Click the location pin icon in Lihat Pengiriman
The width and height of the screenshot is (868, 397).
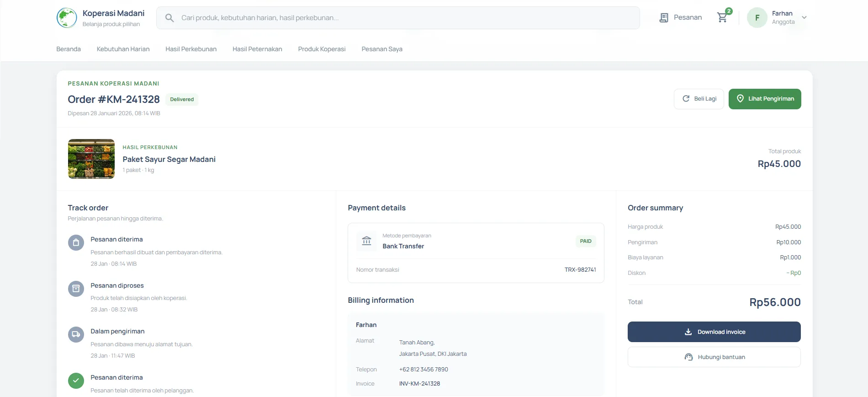(740, 99)
